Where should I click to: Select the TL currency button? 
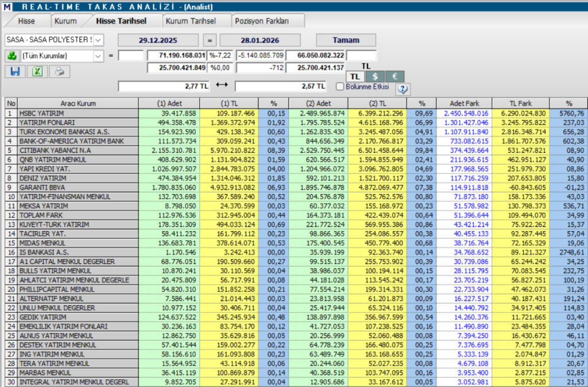click(355, 76)
